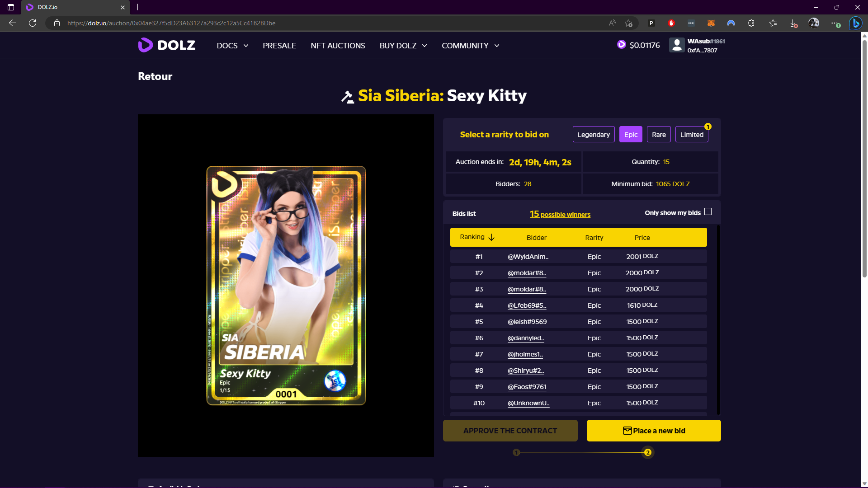
Task: Open the Bing sidebar icon
Action: (855, 23)
